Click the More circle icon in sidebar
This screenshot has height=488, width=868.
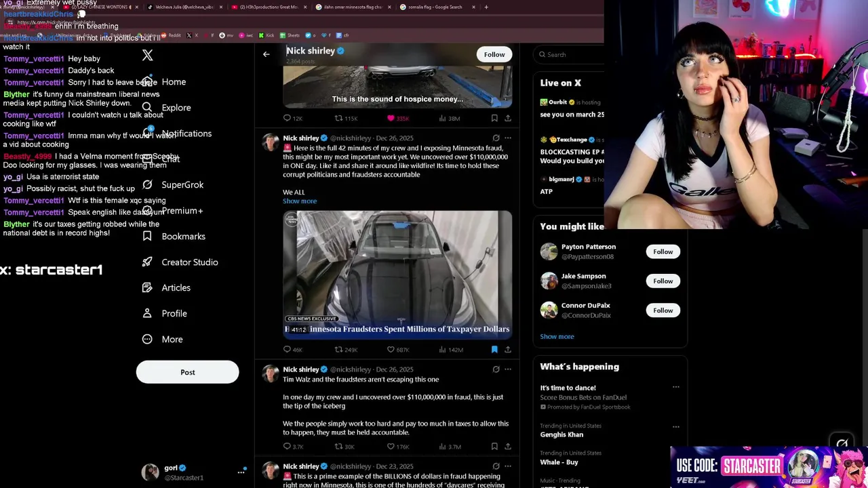[147, 340]
